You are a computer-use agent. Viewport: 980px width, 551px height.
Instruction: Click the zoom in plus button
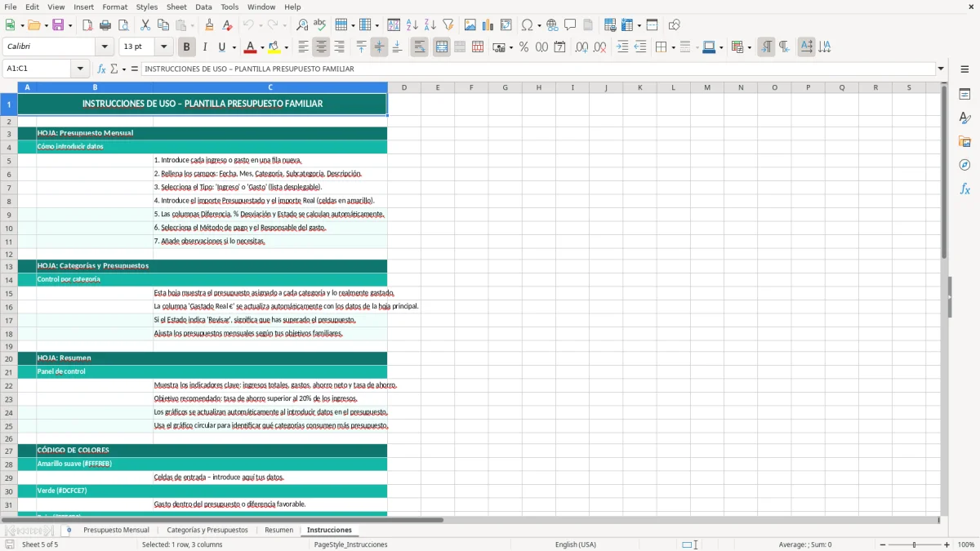click(947, 544)
